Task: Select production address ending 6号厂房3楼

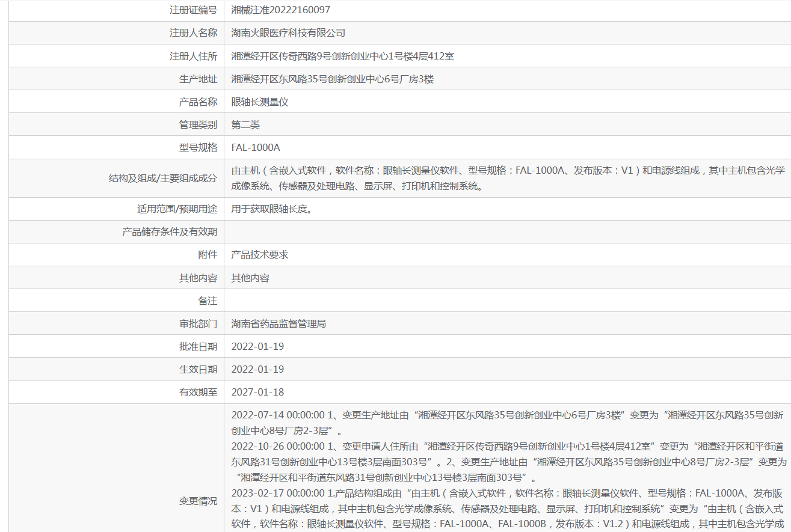Action: 333,79
